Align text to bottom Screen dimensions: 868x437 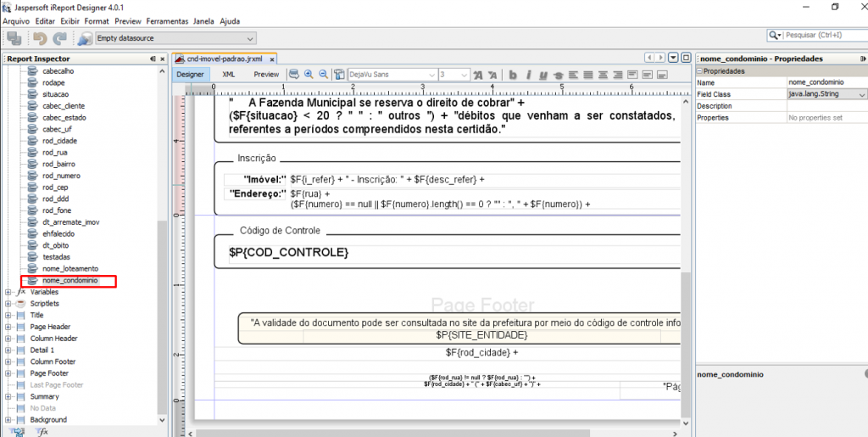662,75
